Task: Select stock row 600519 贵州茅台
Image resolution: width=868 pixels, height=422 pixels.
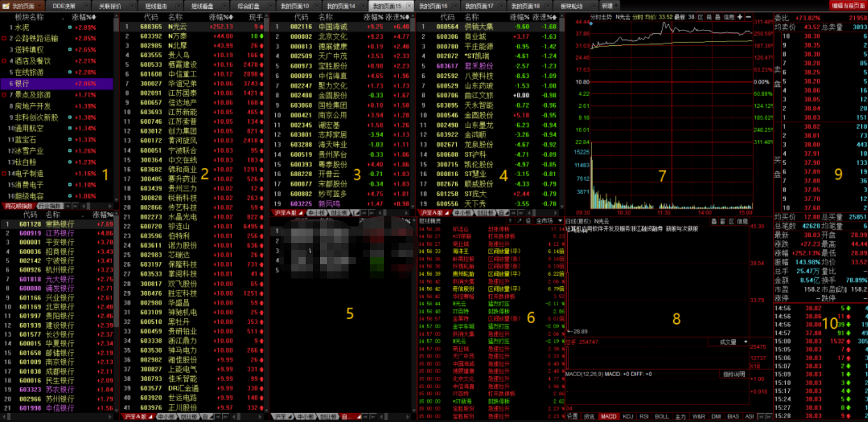Action: (x=341, y=154)
